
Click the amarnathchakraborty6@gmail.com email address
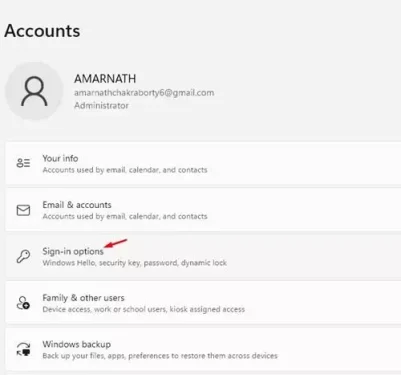point(144,93)
